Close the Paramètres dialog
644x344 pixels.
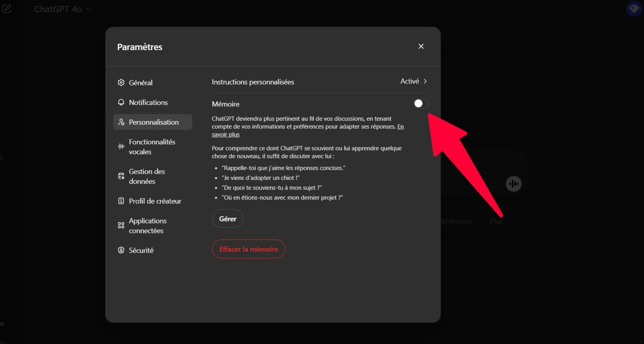[x=421, y=46]
